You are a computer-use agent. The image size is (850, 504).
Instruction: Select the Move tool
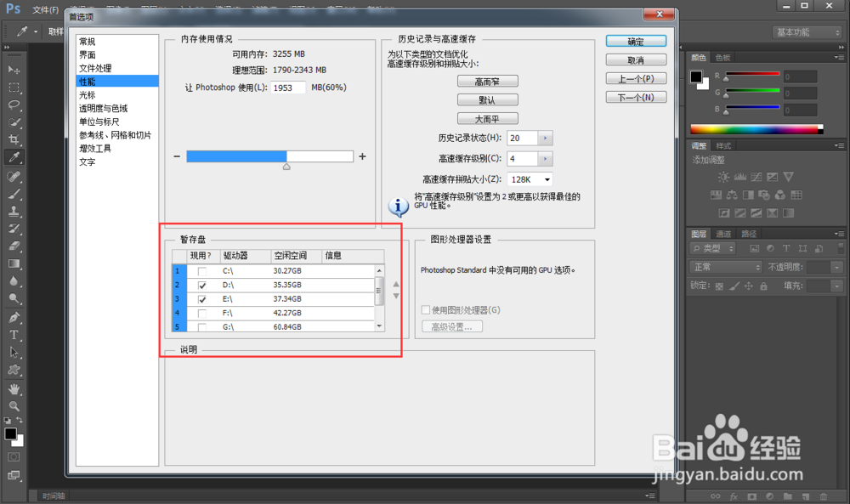coord(14,70)
